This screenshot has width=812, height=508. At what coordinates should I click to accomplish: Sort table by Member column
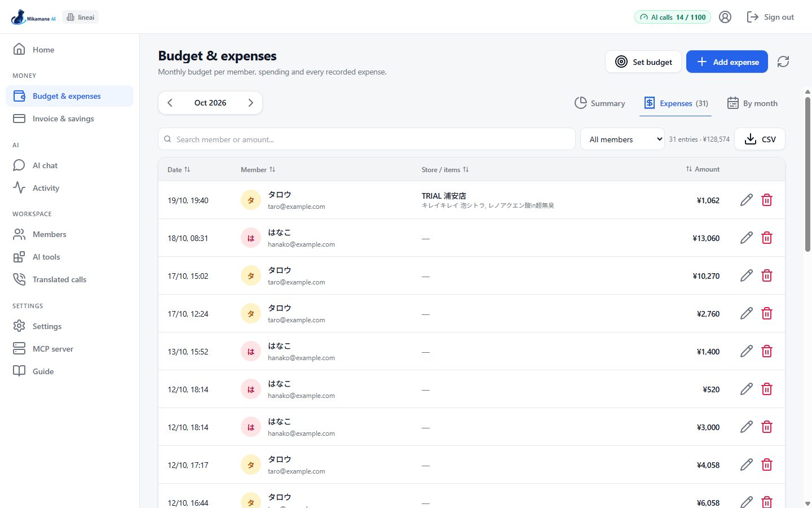(258, 169)
